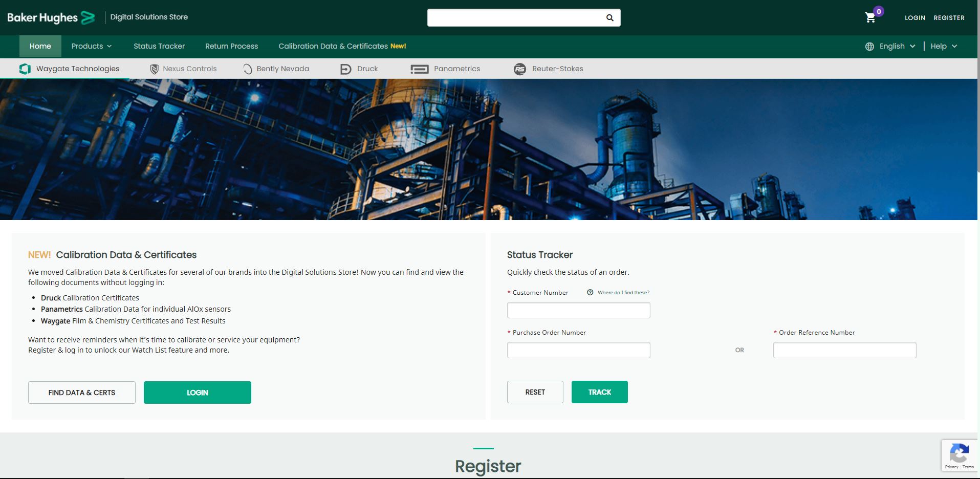Viewport: 980px width, 479px height.
Task: Click the Status Tracker panel heading
Action: [540, 255]
